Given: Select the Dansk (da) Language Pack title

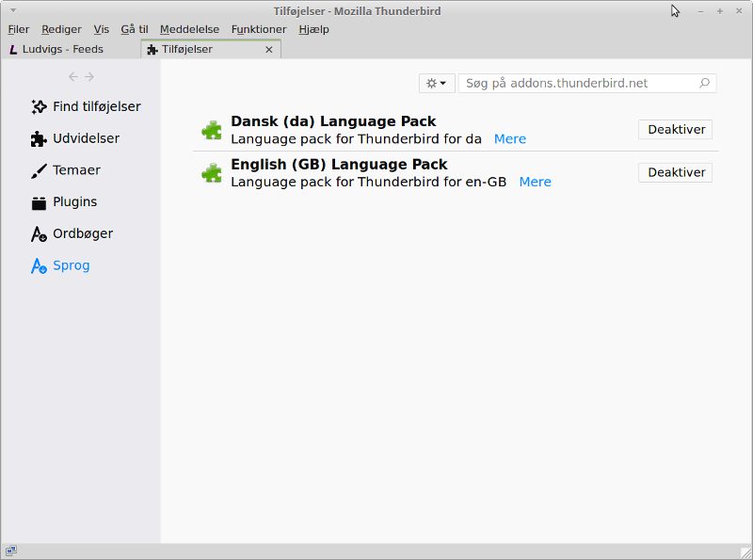Looking at the screenshot, I should tap(333, 121).
